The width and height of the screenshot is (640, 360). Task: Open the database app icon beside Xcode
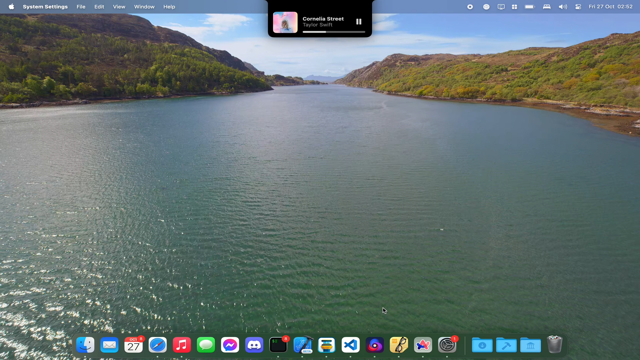click(x=327, y=345)
